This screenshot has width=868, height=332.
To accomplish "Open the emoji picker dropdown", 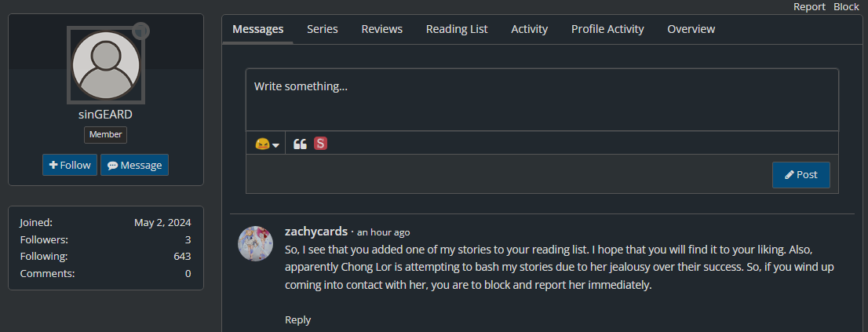I will click(x=267, y=144).
